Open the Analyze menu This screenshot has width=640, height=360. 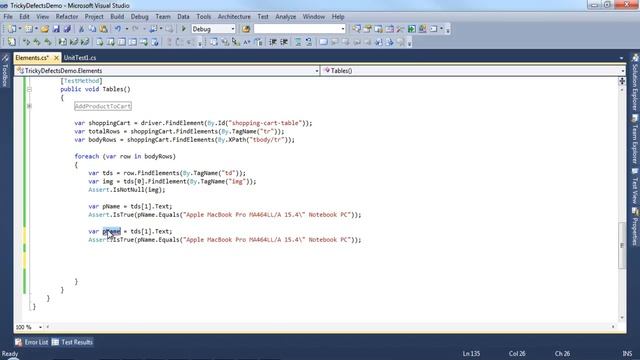pos(286,17)
